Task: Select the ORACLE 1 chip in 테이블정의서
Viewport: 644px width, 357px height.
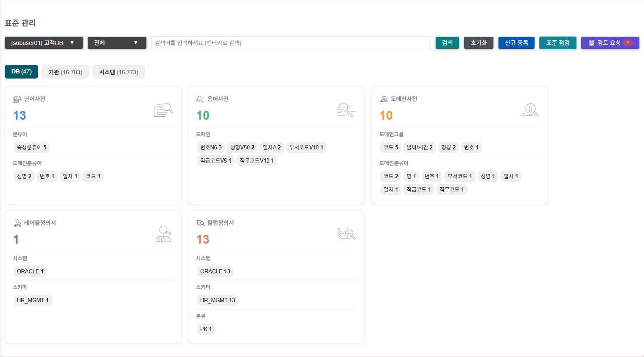Action: (x=30, y=271)
